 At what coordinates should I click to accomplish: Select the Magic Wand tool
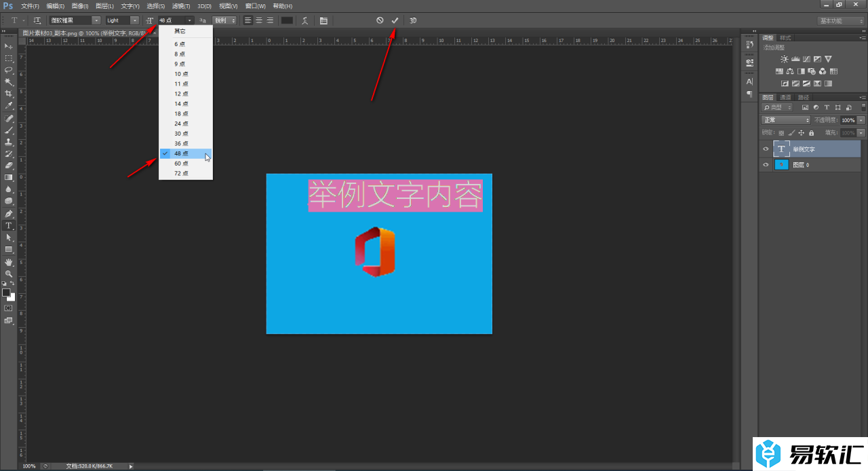pyautogui.click(x=9, y=82)
